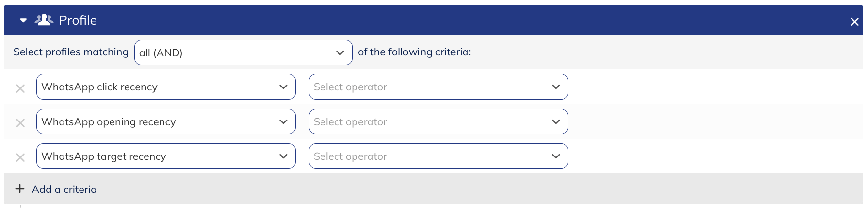Viewport: 868px width, 208px height.
Task: Click the plus icon beside Add a criteria
Action: 20,189
